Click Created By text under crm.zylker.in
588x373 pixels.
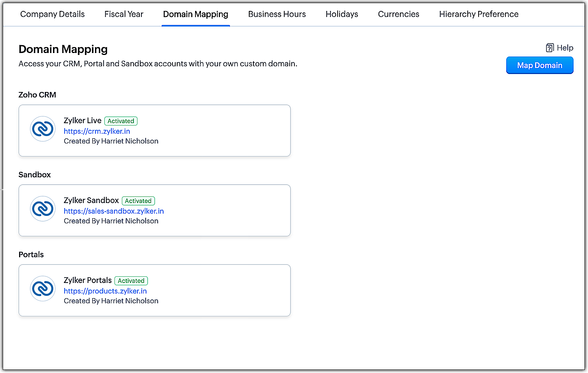point(111,141)
